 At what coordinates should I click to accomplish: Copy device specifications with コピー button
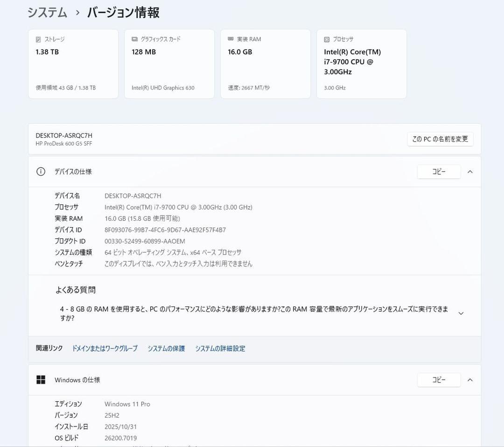[439, 172]
